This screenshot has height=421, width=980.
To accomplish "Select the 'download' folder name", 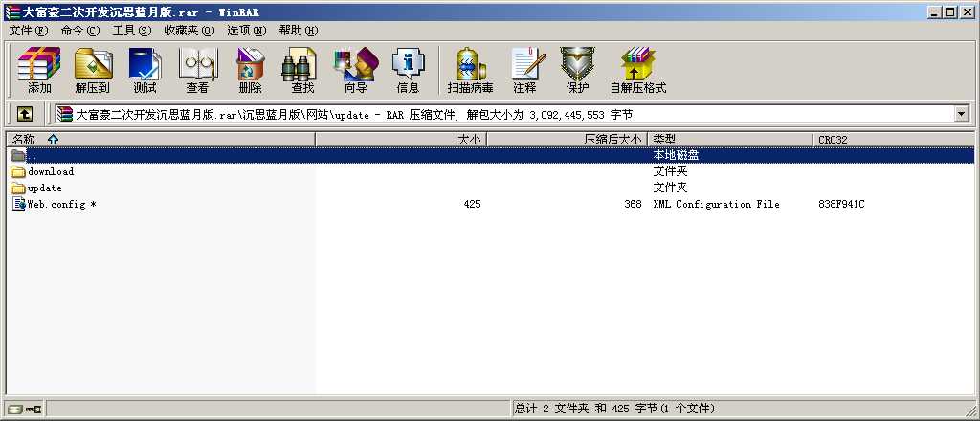I will pyautogui.click(x=51, y=172).
